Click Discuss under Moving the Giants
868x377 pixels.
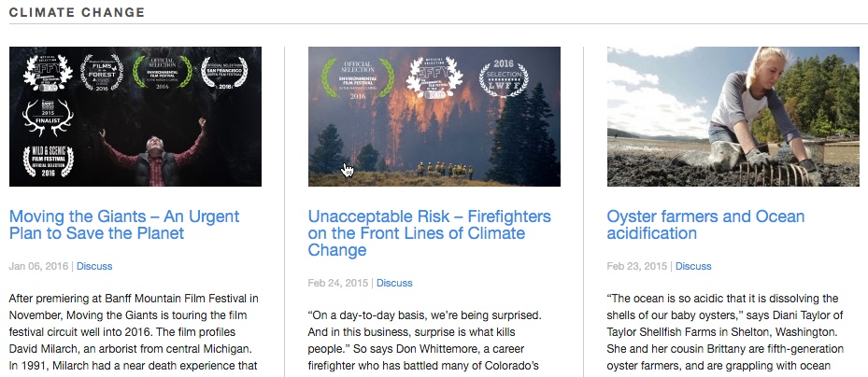pyautogui.click(x=94, y=266)
